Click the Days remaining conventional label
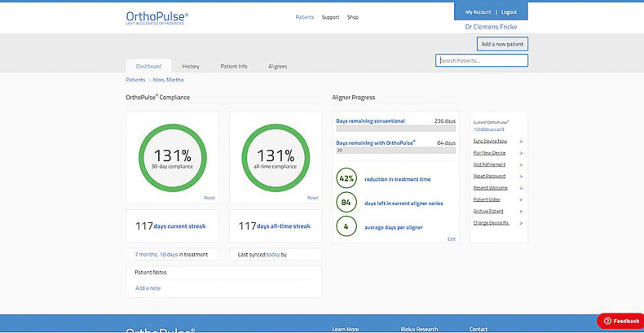The image size is (644, 333). (370, 121)
